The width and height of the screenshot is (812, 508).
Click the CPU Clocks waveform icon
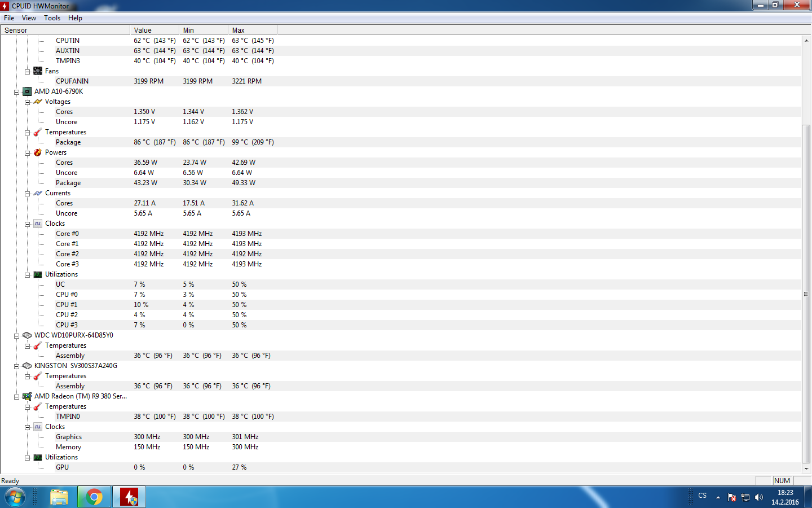[x=38, y=224]
